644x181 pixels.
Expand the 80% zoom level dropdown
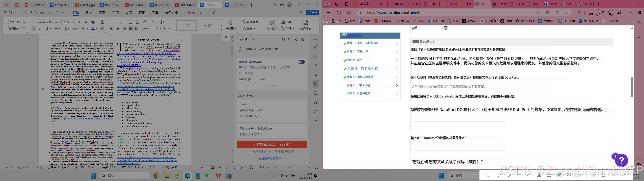coord(264,167)
